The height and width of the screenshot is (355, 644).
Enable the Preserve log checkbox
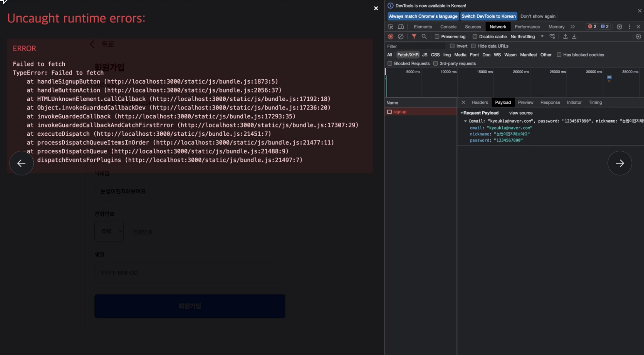point(437,37)
